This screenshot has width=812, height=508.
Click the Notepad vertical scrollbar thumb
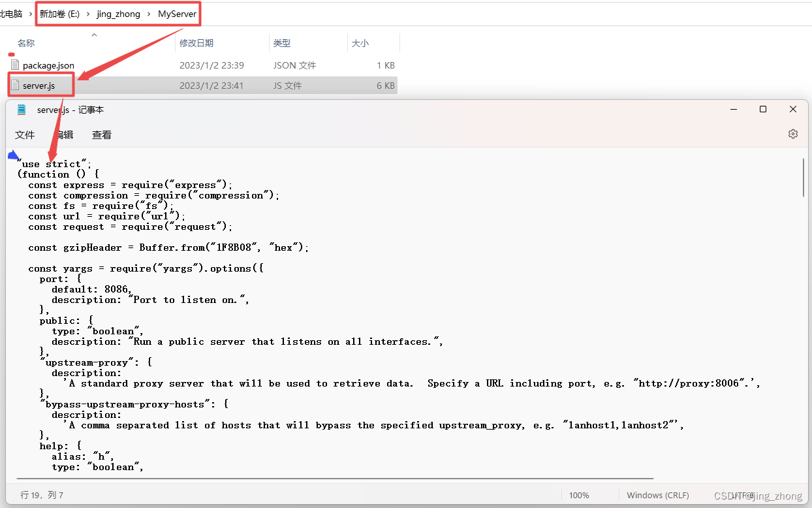pyautogui.click(x=804, y=177)
